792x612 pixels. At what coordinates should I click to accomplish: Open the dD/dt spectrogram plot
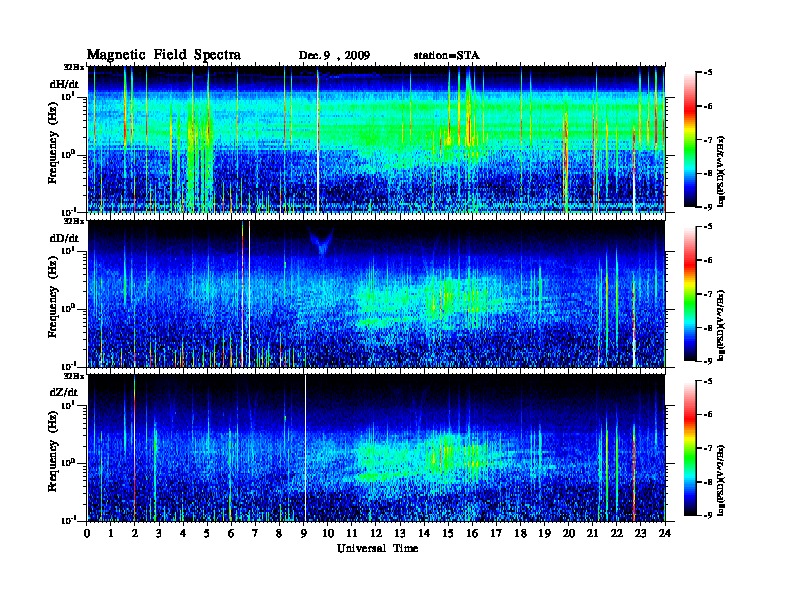click(x=376, y=294)
